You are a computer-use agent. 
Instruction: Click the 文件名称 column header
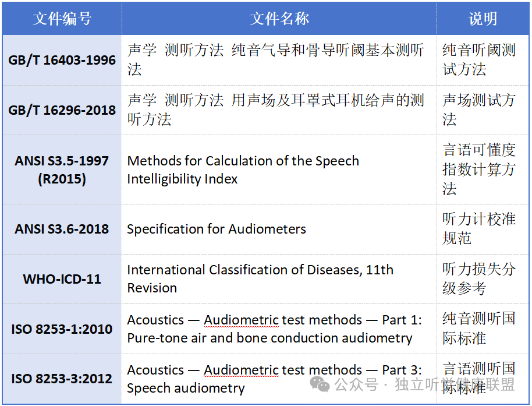[x=279, y=19]
